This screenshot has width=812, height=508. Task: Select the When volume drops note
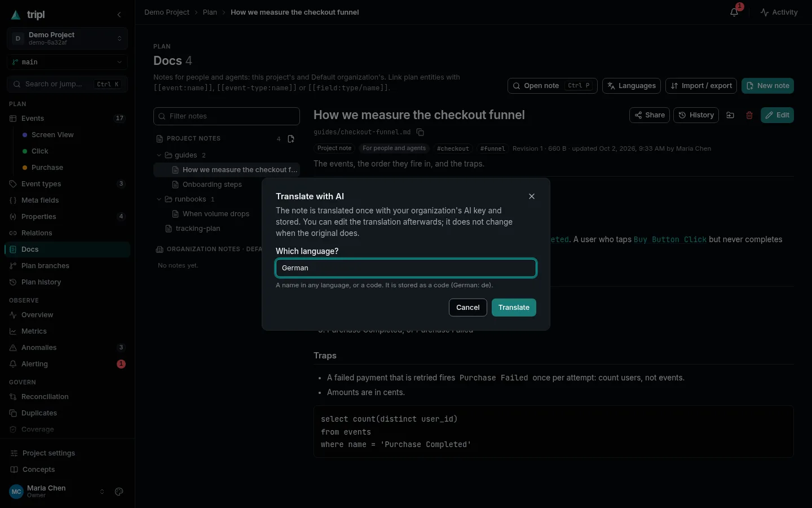tap(227, 214)
